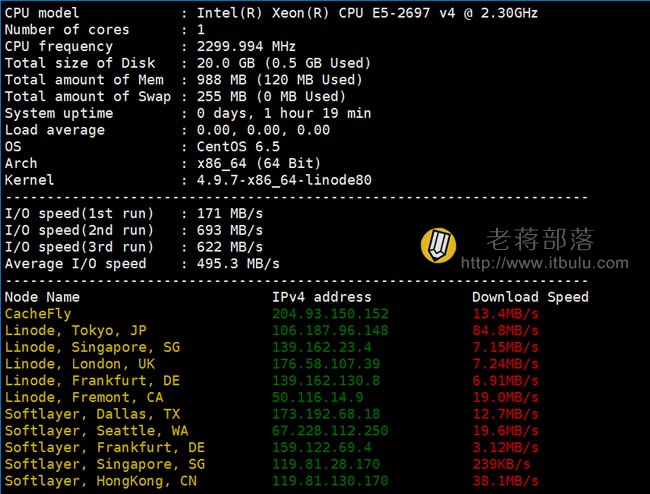Click IP address 67.228.112.250
Screen dimensions: 650x494
coord(330,431)
